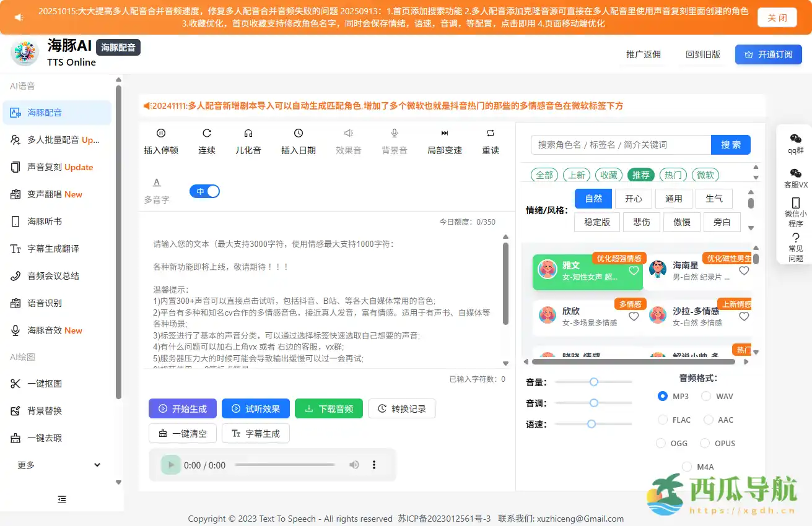The image size is (812, 526).
Task: Select the 局部变速 speed adjustment tool
Action: (x=444, y=141)
